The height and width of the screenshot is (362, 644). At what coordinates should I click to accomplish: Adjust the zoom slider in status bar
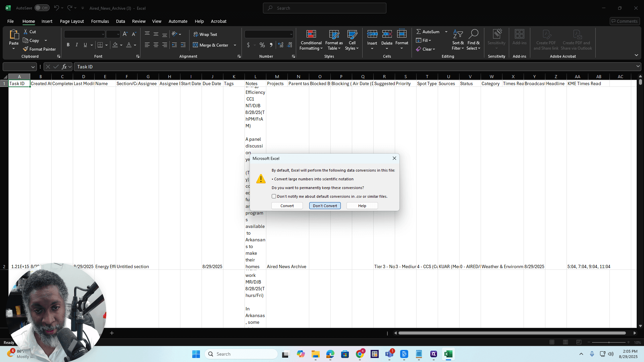pyautogui.click(x=608, y=342)
